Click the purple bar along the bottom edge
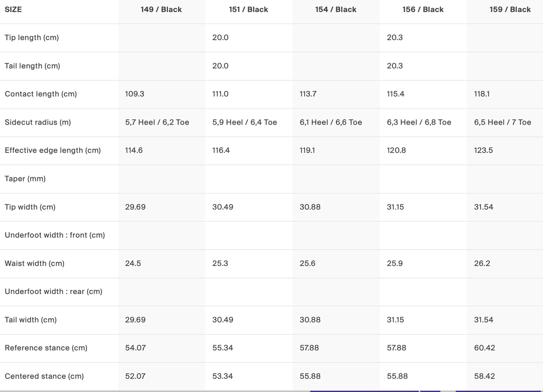This screenshot has height=392, width=543. pyautogui.click(x=364, y=390)
